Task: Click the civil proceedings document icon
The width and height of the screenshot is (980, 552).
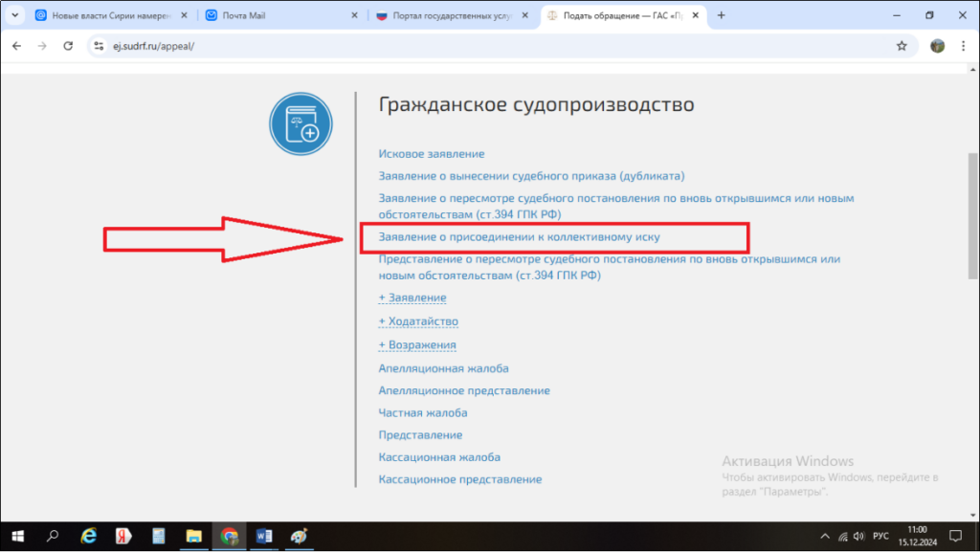Action: 301,124
